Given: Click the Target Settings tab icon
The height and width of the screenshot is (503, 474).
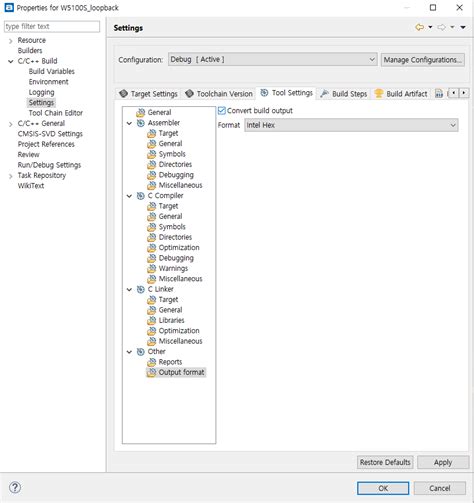Looking at the screenshot, I should point(123,94).
